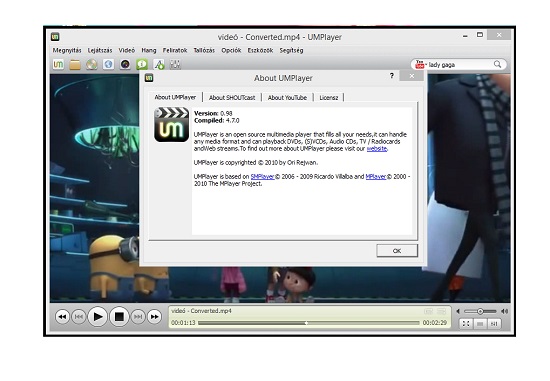Show info via the green speech-bubble icon
Screen dimensions: 550x381
pyautogui.click(x=142, y=65)
